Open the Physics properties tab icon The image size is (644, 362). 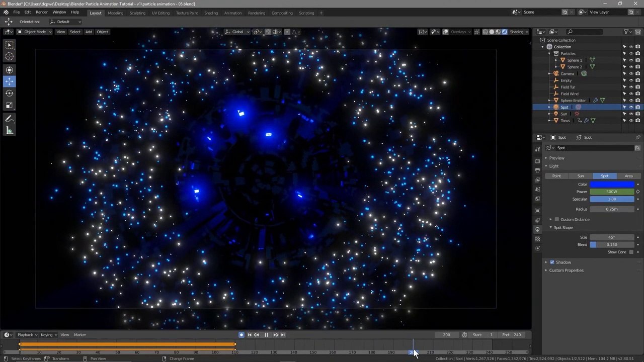pos(537,220)
